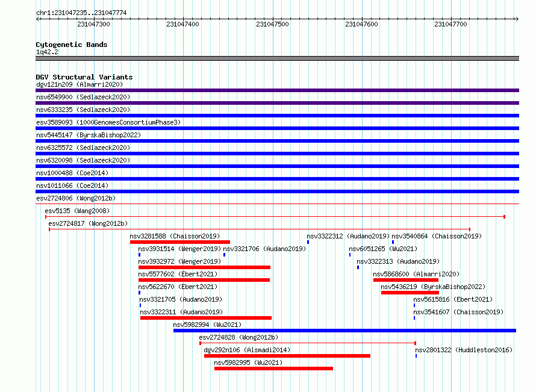Click the red bar under nsv5868600
Viewport: 536px width, 392px height.
coord(406,280)
